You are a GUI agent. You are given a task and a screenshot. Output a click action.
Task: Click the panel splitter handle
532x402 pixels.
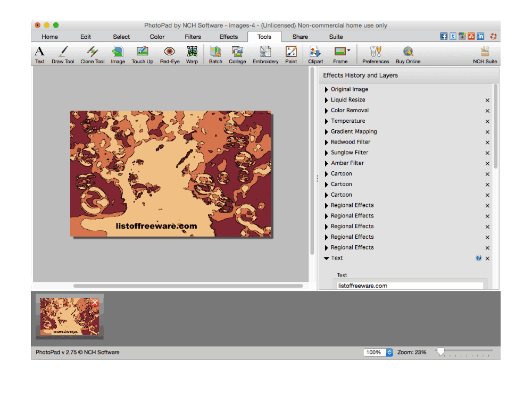pyautogui.click(x=317, y=178)
